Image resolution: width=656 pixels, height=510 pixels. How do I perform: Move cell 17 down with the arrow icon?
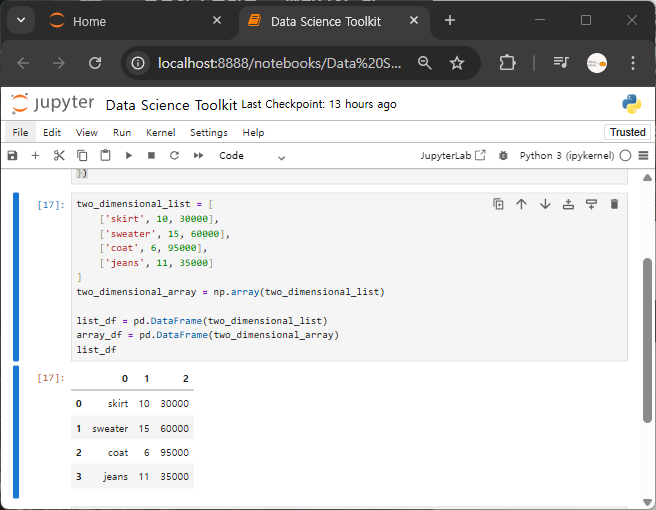click(x=545, y=204)
